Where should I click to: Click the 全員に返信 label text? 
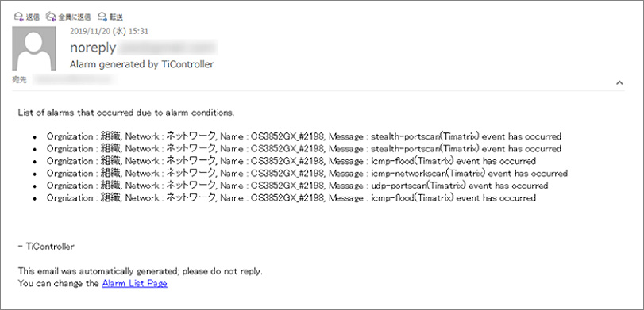click(75, 17)
